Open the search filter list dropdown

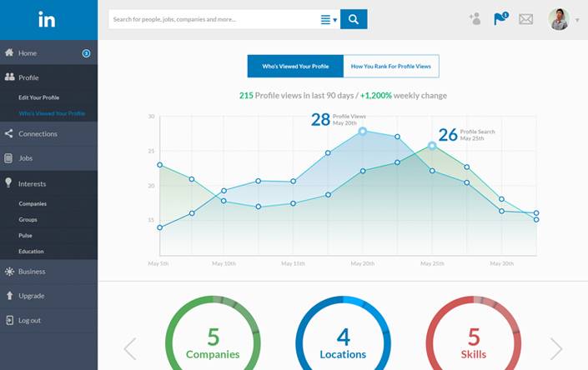tap(329, 19)
